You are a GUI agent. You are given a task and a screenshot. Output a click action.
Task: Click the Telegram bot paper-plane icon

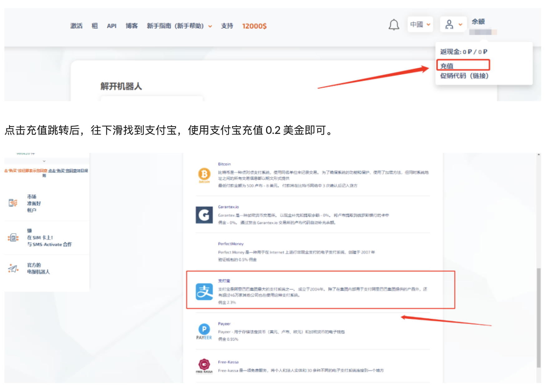click(13, 268)
